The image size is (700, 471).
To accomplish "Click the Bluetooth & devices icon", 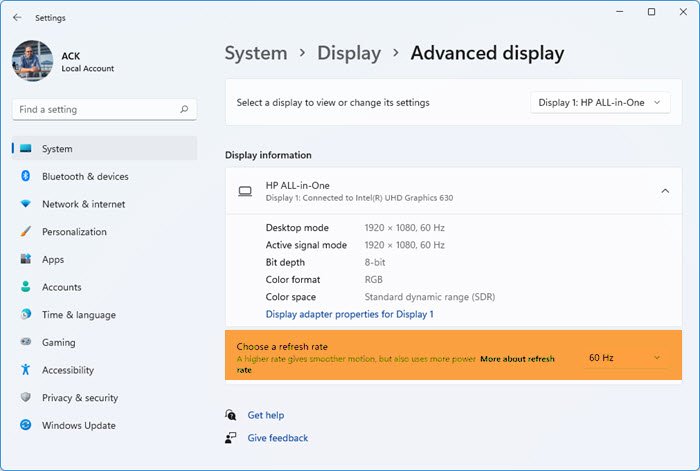I will 26,177.
